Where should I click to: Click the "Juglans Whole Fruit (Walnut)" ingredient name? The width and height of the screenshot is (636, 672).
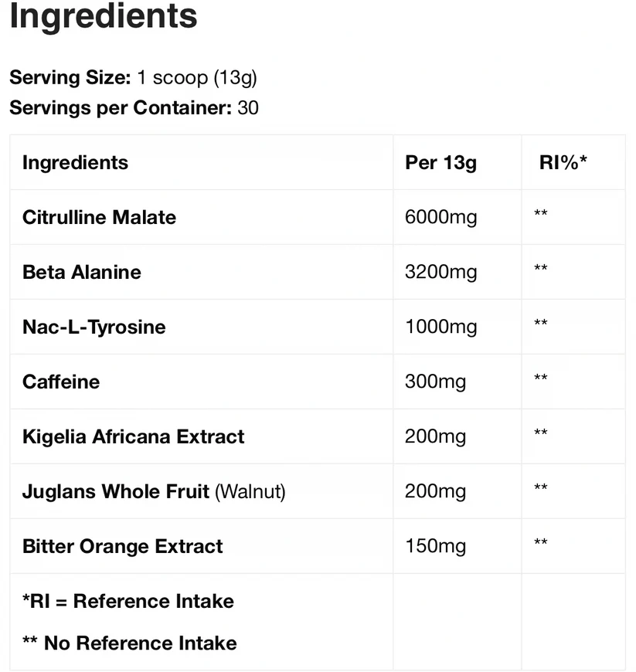(154, 491)
